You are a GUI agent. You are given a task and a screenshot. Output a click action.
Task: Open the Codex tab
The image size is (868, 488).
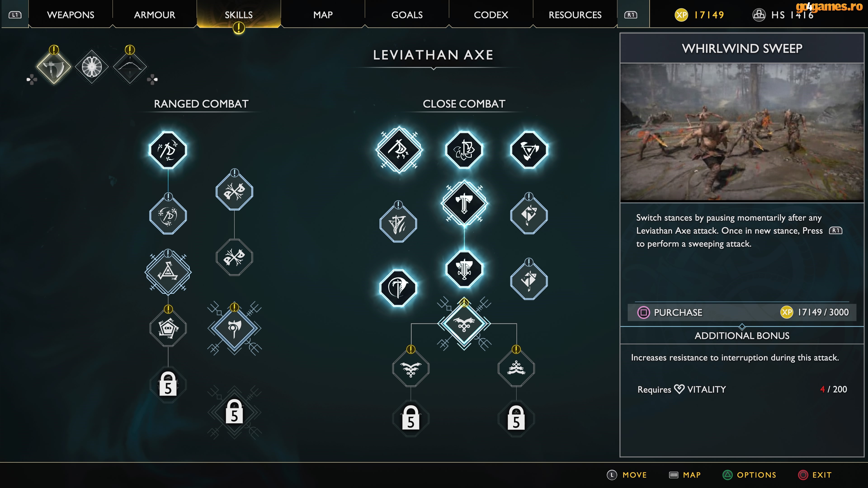(491, 15)
